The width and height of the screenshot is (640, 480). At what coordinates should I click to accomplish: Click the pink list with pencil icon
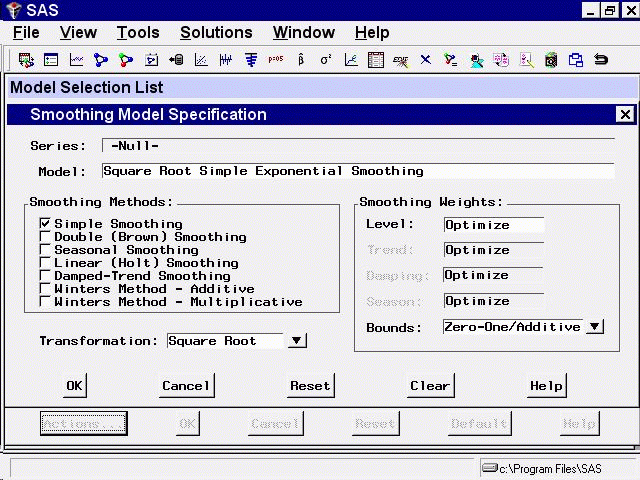click(x=527, y=60)
